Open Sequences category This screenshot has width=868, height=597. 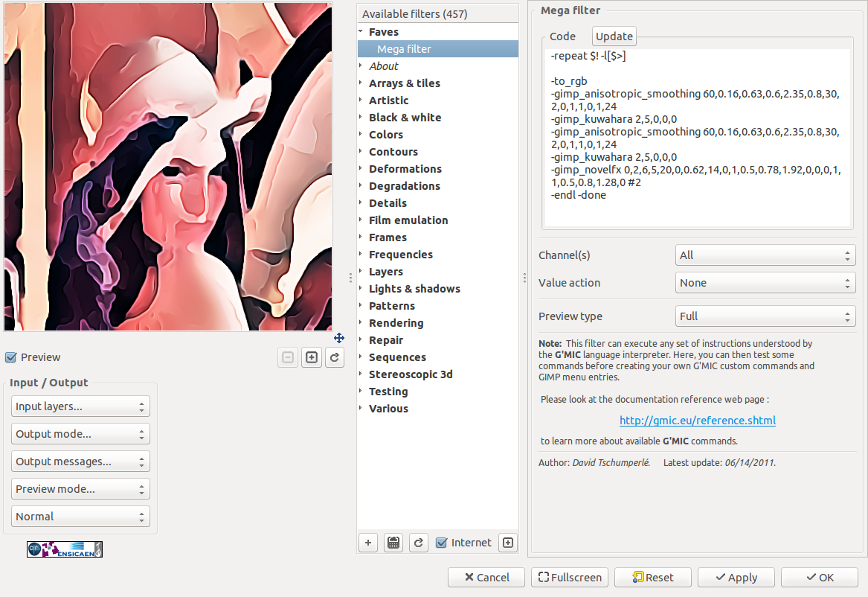[438, 357]
